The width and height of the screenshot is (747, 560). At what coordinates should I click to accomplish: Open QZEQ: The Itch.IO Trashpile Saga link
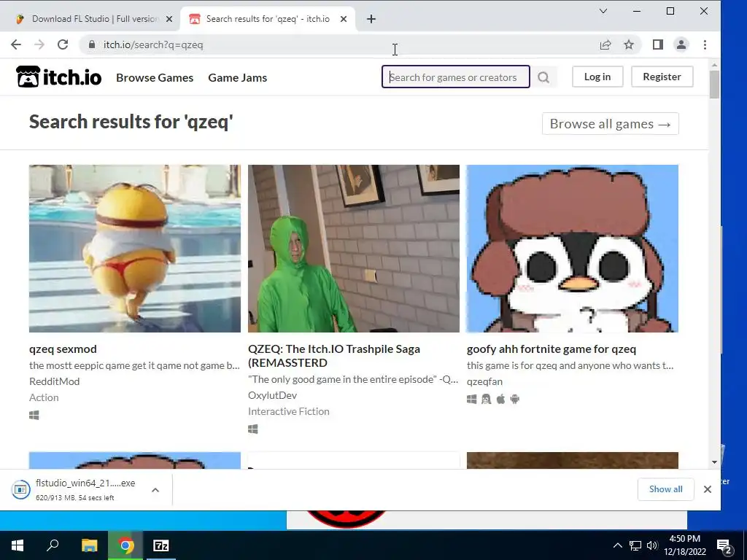334,356
